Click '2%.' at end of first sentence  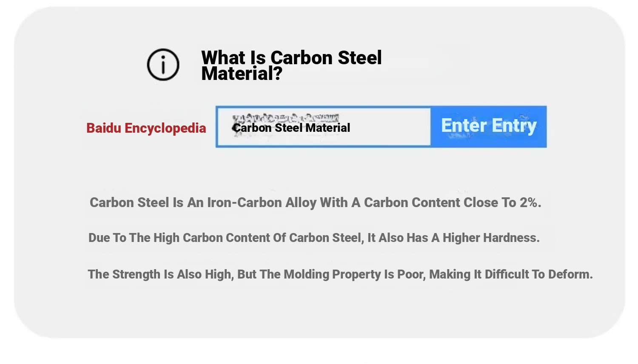tap(530, 202)
